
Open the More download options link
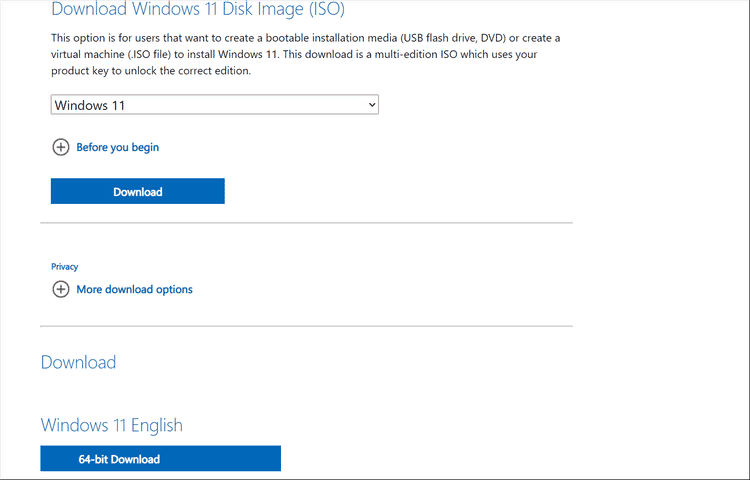point(134,289)
